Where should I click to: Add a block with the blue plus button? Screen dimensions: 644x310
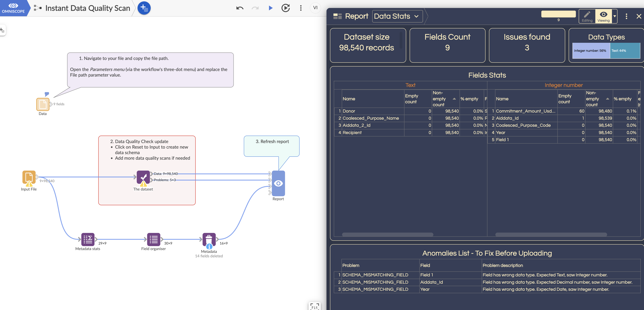[144, 8]
